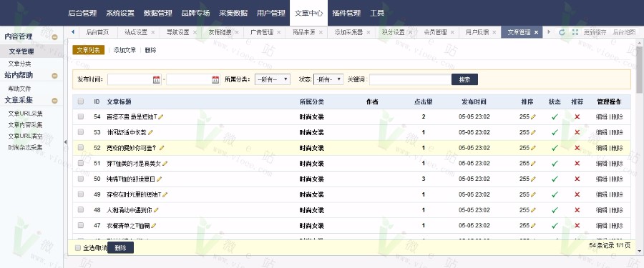The height and width of the screenshot is (268, 644).
Task: Edit sort order 255 pencil in row 50
Action: [533, 179]
